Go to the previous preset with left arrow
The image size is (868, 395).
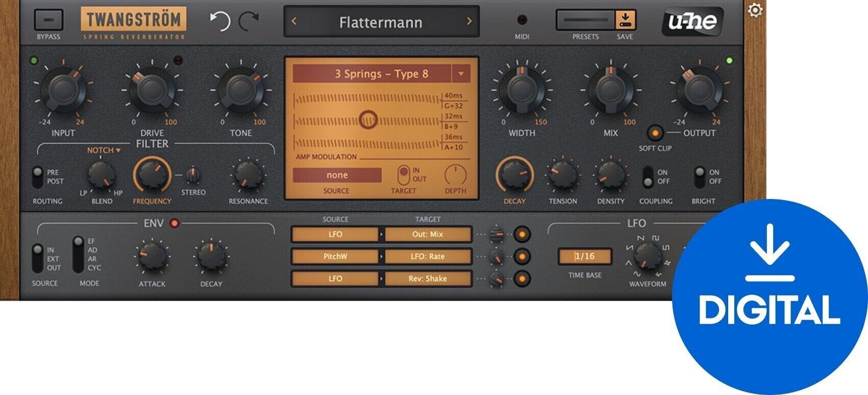pos(294,21)
